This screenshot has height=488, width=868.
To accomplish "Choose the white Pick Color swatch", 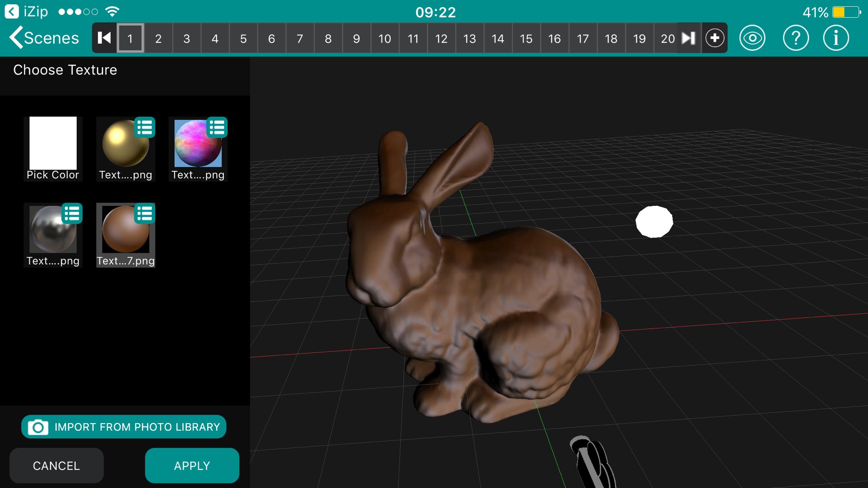I will pyautogui.click(x=53, y=143).
